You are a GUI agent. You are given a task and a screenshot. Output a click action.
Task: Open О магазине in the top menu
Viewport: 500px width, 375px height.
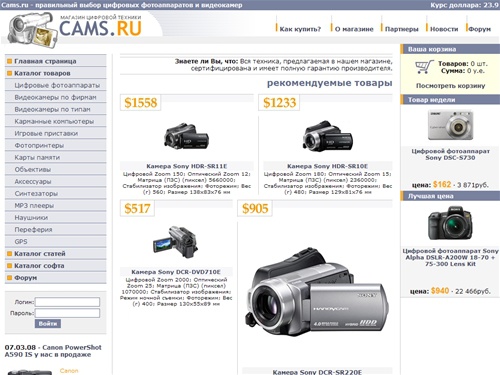tap(354, 29)
